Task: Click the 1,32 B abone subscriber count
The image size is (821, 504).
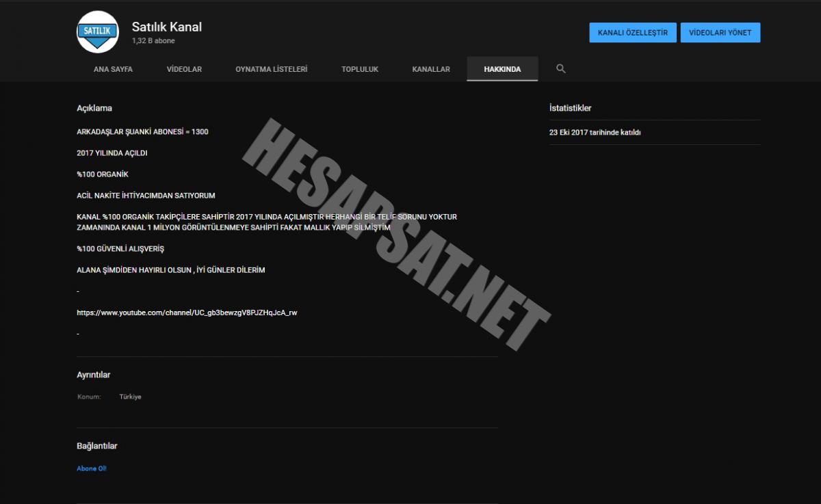Action: (153, 41)
